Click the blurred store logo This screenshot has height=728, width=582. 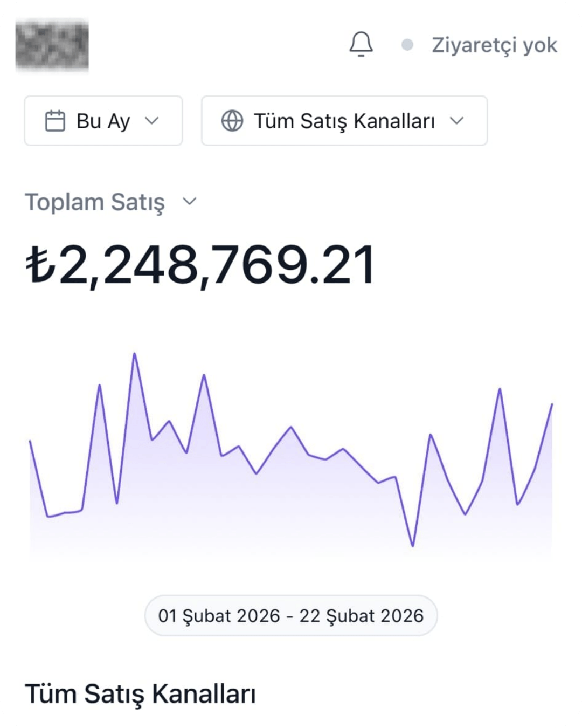click(x=52, y=45)
